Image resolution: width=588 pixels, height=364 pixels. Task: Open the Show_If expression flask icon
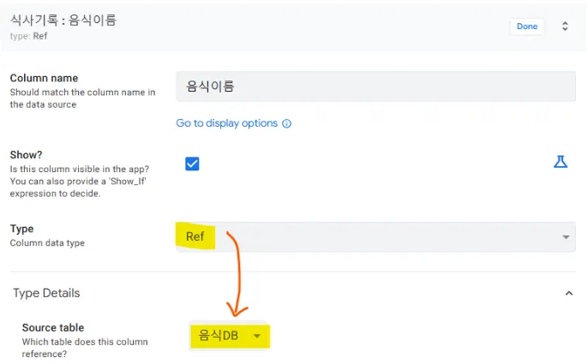pyautogui.click(x=561, y=162)
